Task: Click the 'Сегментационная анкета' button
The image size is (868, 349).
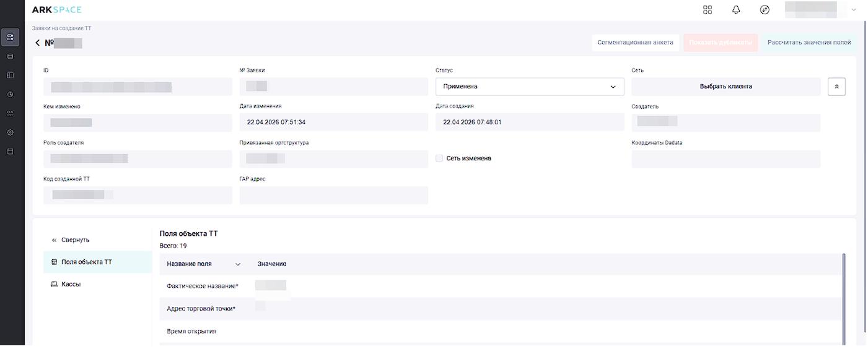Action: (635, 43)
